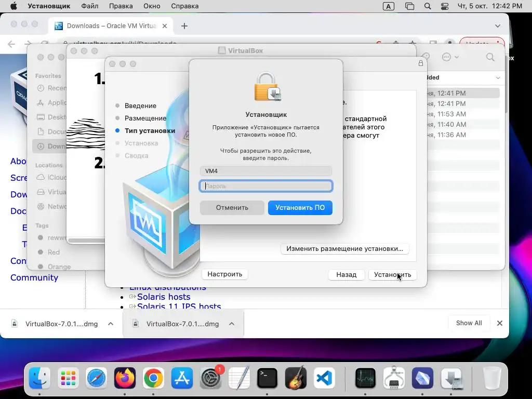Open Google Chrome from the Dock
The image size is (532, 399).
coord(153,378)
